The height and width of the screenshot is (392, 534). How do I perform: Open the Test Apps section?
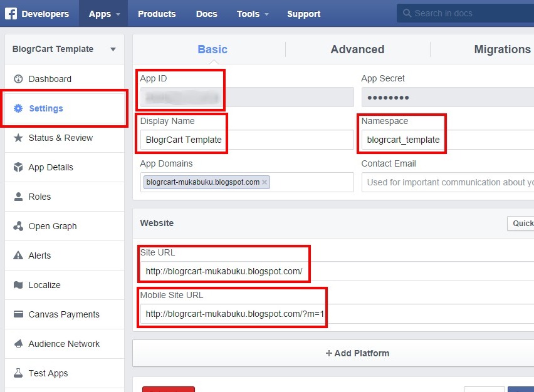65,373
